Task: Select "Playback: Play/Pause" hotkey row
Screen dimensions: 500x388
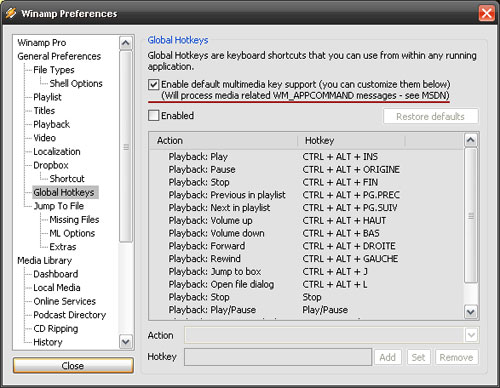Action: [x=307, y=310]
